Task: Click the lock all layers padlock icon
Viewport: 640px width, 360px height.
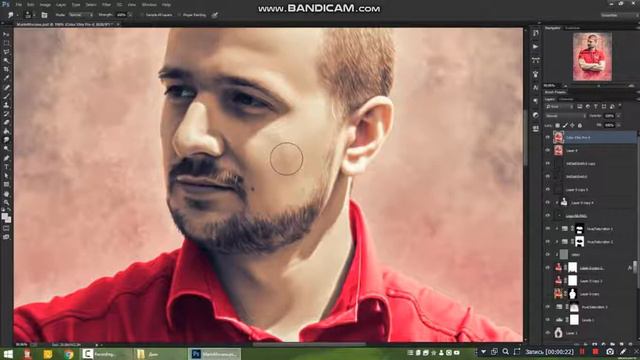Action: [580, 125]
